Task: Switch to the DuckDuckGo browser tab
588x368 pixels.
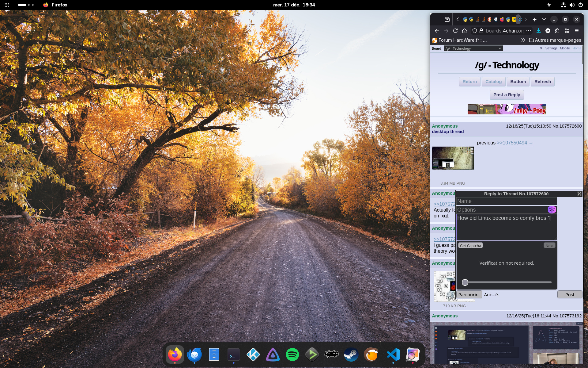Action: [489, 19]
